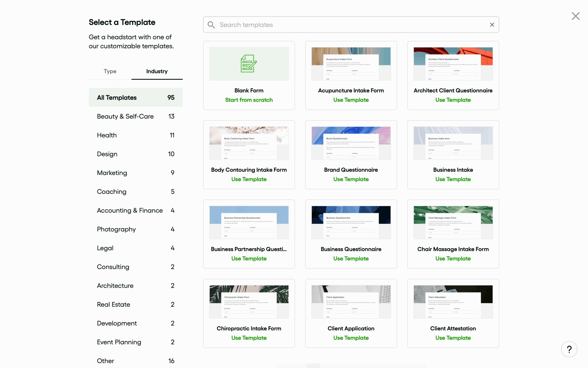The width and height of the screenshot is (588, 368).
Task: Click the Client Application title text
Action: coord(351,328)
